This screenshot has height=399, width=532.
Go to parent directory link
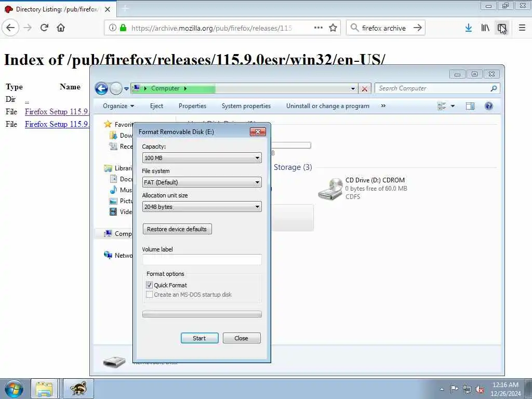coord(27,100)
